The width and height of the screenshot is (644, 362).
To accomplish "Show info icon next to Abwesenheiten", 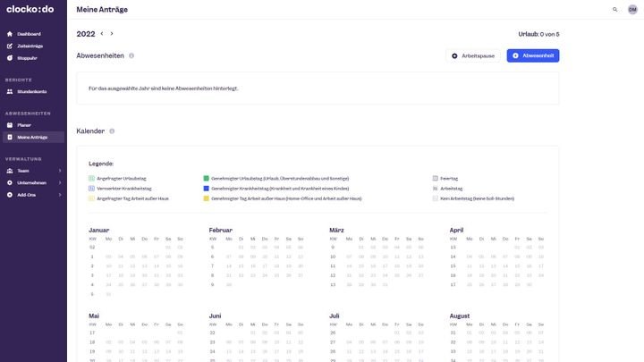I will click(x=131, y=55).
